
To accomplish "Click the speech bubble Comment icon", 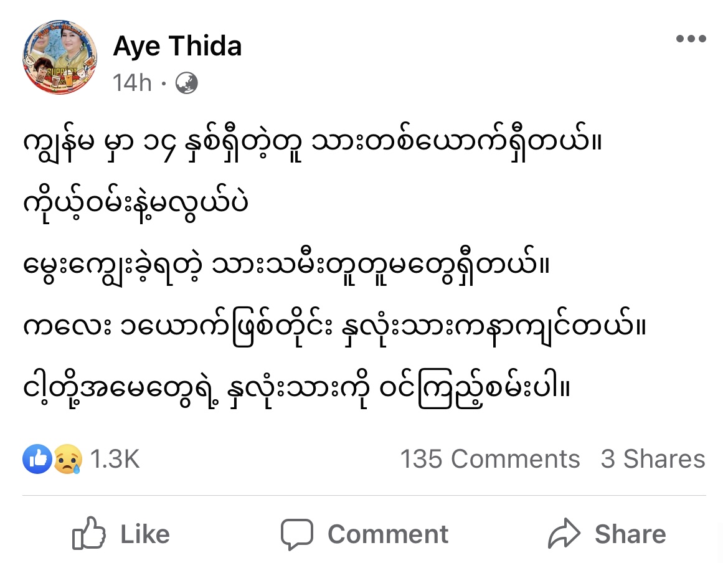I will click(296, 534).
